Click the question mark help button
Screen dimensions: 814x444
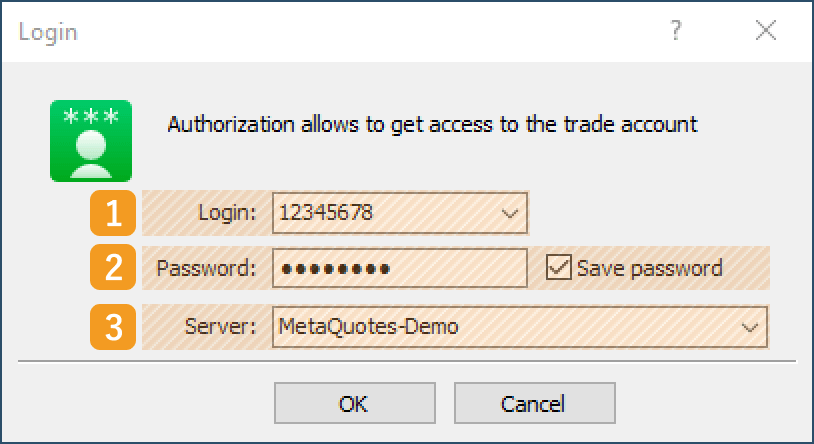coord(676,31)
